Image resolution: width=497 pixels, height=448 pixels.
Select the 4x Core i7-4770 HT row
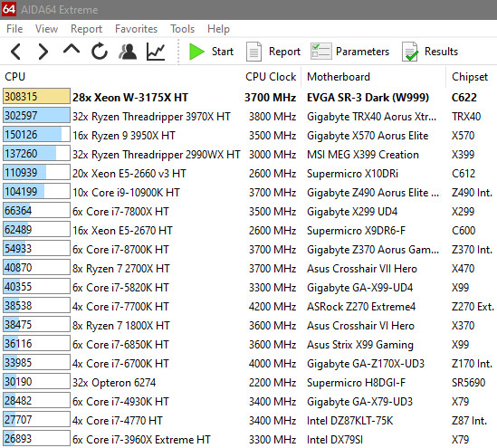pos(248,421)
